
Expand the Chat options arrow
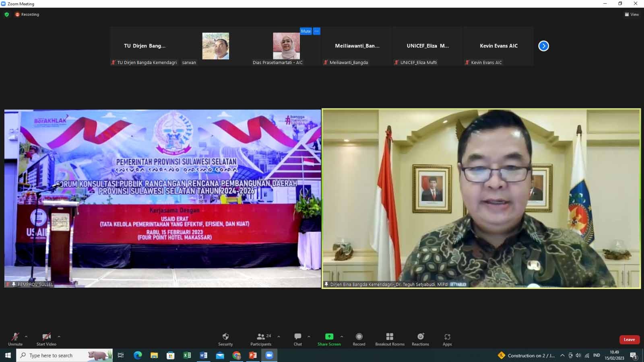309,337
